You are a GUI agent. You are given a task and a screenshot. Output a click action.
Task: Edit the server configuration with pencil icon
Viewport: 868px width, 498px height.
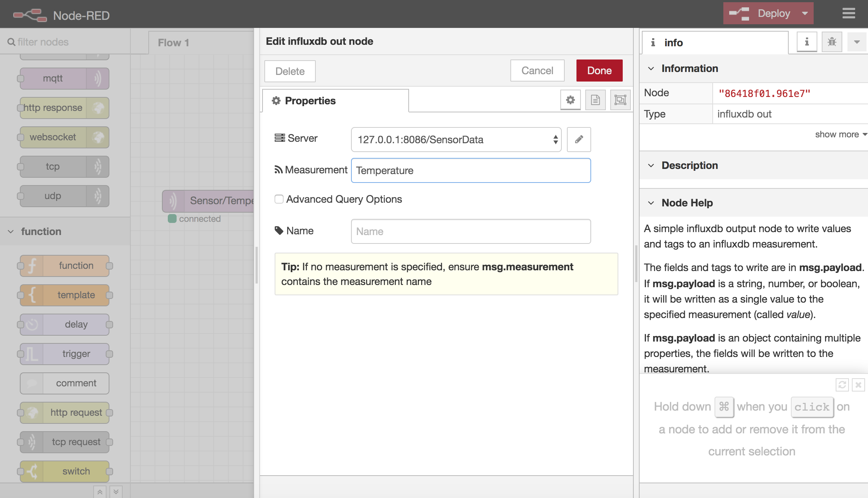579,140
